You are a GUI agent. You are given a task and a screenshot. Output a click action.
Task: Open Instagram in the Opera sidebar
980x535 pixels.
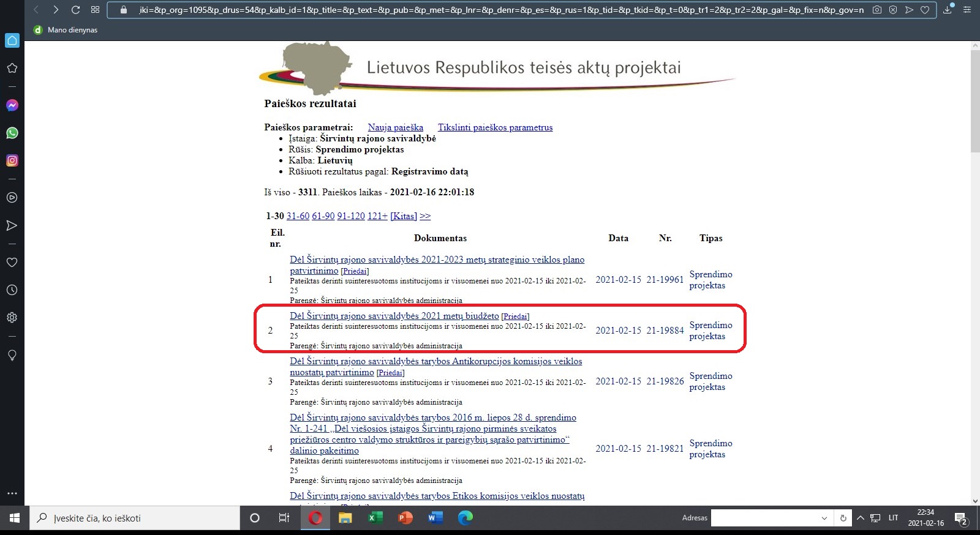[x=12, y=160]
